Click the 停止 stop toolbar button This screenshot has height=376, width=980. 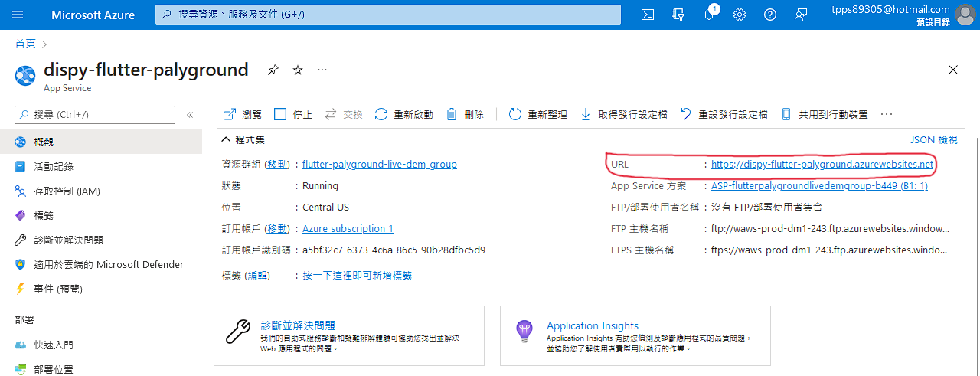(x=293, y=114)
